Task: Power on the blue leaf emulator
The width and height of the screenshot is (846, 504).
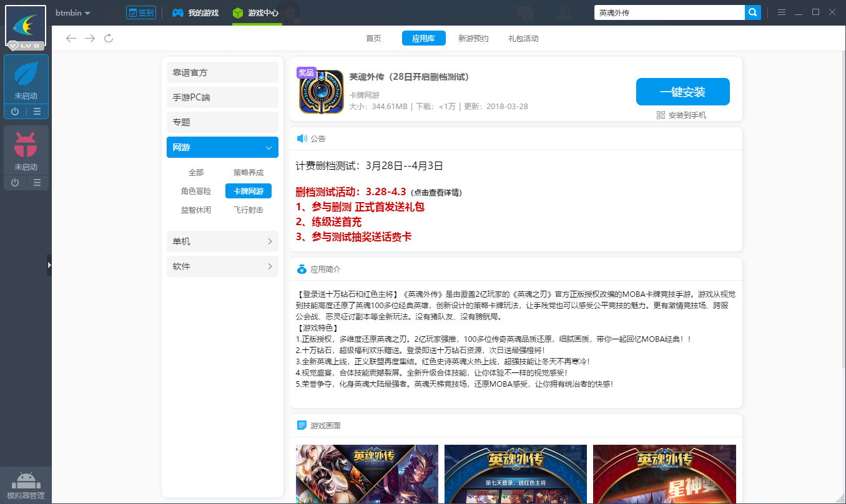Action: point(15,112)
